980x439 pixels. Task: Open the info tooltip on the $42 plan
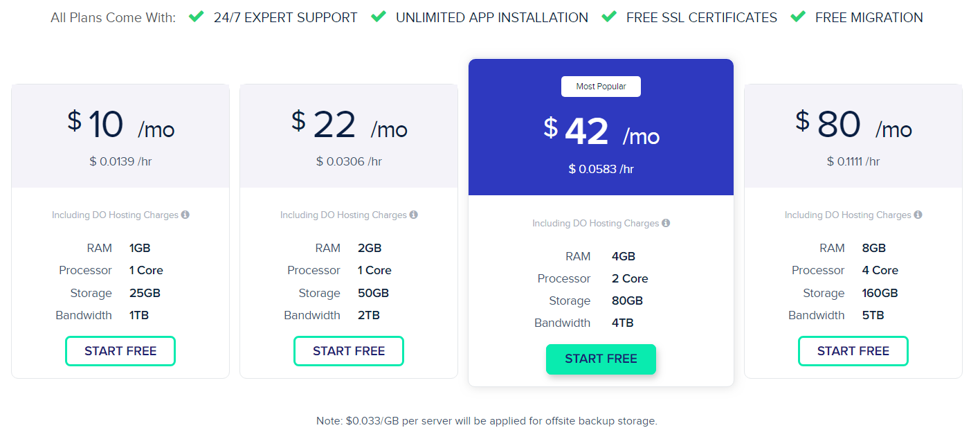point(665,223)
